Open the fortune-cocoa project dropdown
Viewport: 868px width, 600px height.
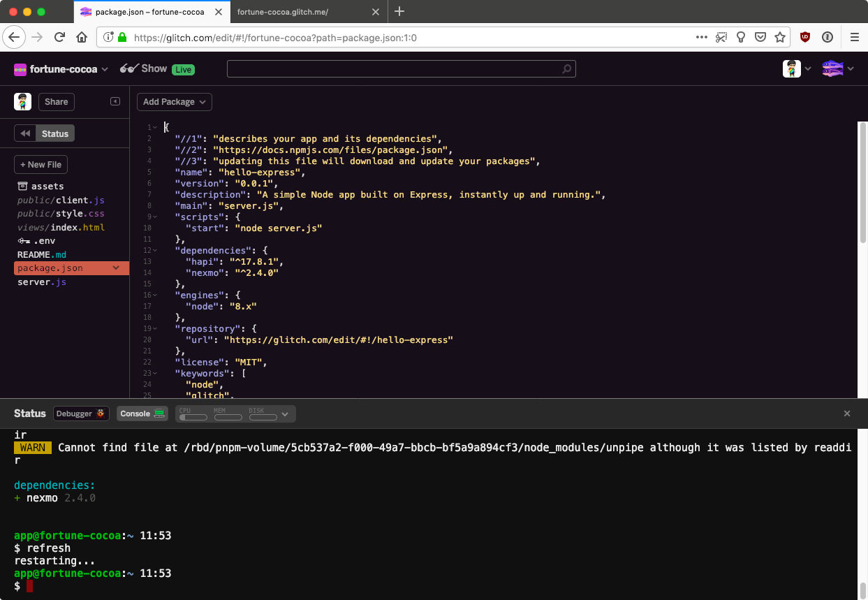pos(61,69)
